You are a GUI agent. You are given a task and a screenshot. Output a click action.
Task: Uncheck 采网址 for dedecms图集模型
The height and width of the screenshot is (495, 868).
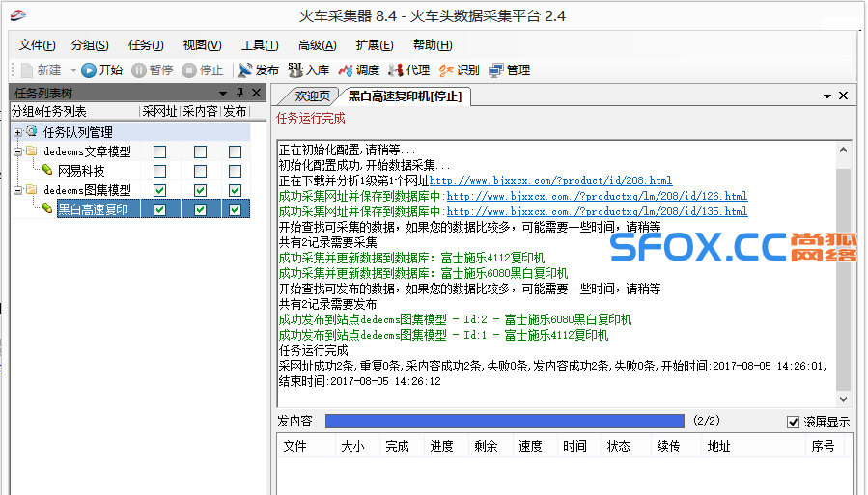[x=159, y=190]
